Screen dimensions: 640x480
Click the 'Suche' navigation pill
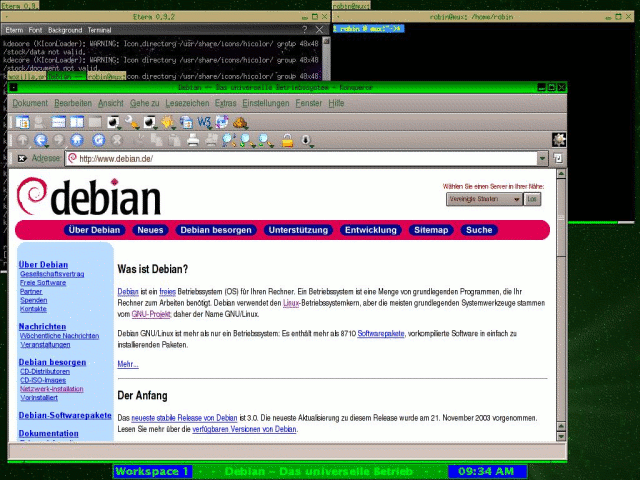pyautogui.click(x=479, y=230)
